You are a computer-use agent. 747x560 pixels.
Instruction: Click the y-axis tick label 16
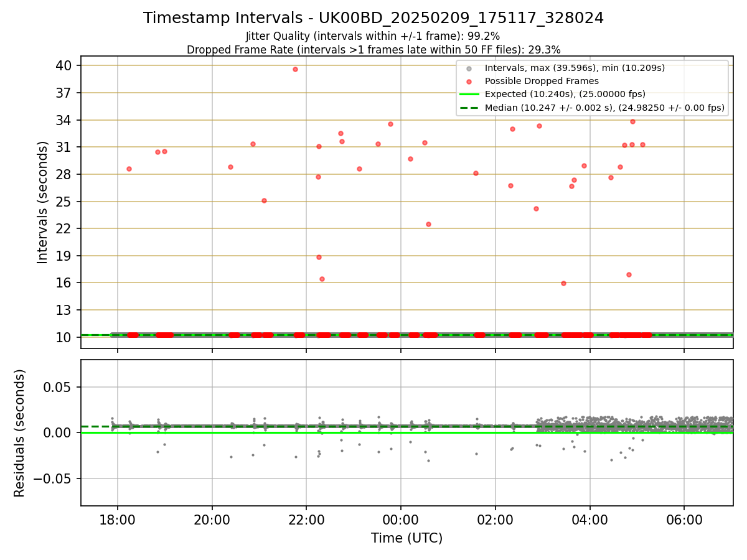pyautogui.click(x=63, y=282)
